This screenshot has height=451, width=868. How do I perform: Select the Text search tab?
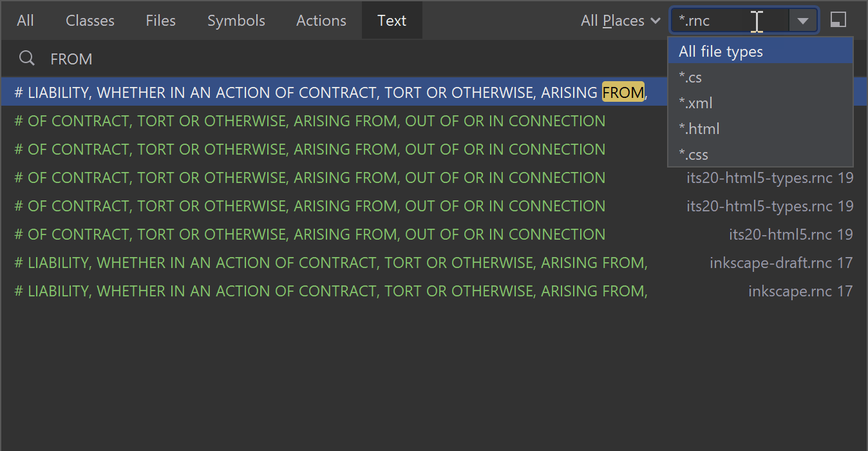pos(392,21)
